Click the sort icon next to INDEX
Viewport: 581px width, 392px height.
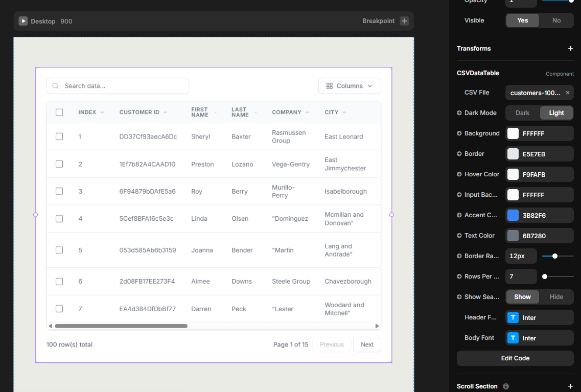(x=102, y=112)
